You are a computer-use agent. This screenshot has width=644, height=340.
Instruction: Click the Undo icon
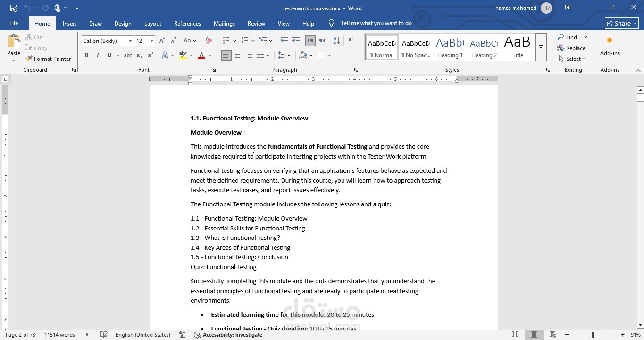tap(27, 8)
